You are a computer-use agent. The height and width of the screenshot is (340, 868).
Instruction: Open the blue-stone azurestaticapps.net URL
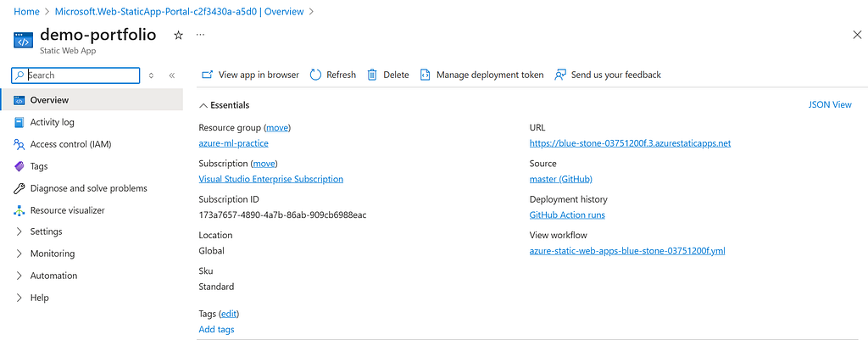pos(630,143)
